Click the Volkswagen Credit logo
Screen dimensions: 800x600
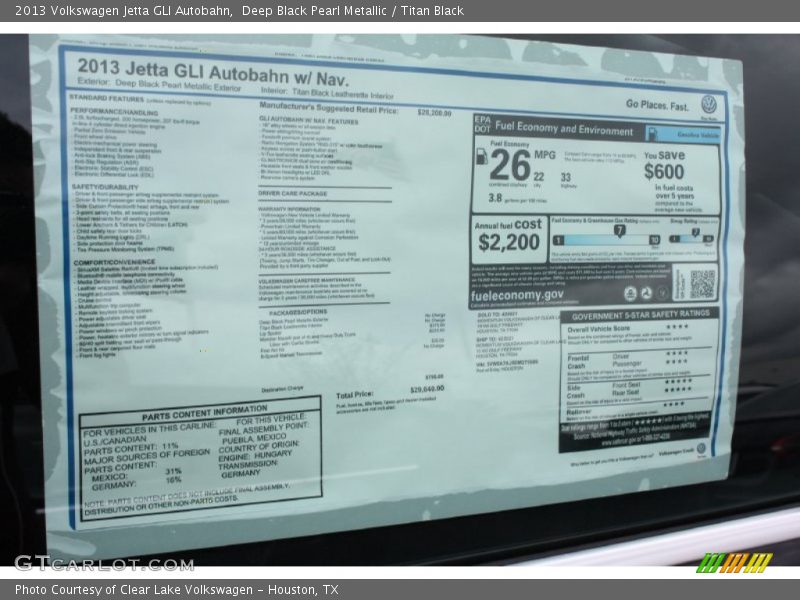tap(702, 449)
